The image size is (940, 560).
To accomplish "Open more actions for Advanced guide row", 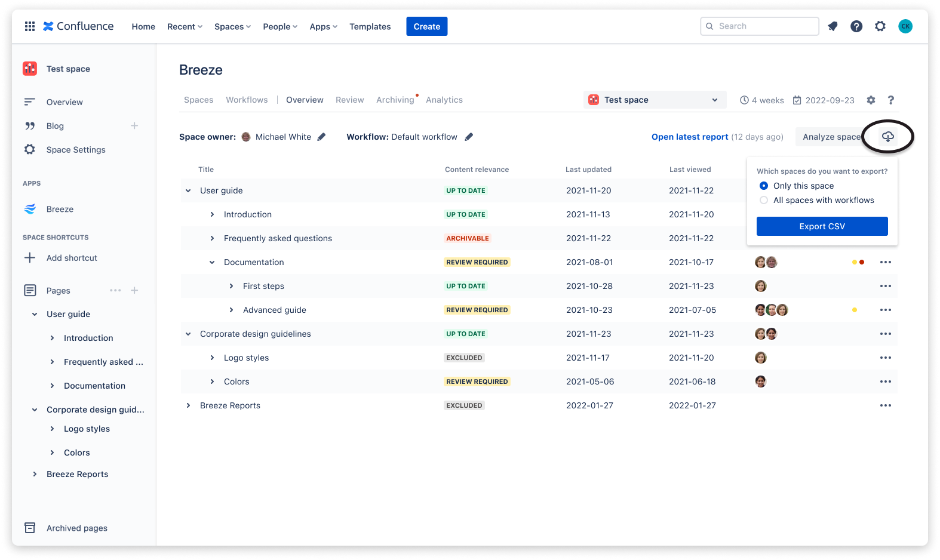I will click(x=886, y=310).
